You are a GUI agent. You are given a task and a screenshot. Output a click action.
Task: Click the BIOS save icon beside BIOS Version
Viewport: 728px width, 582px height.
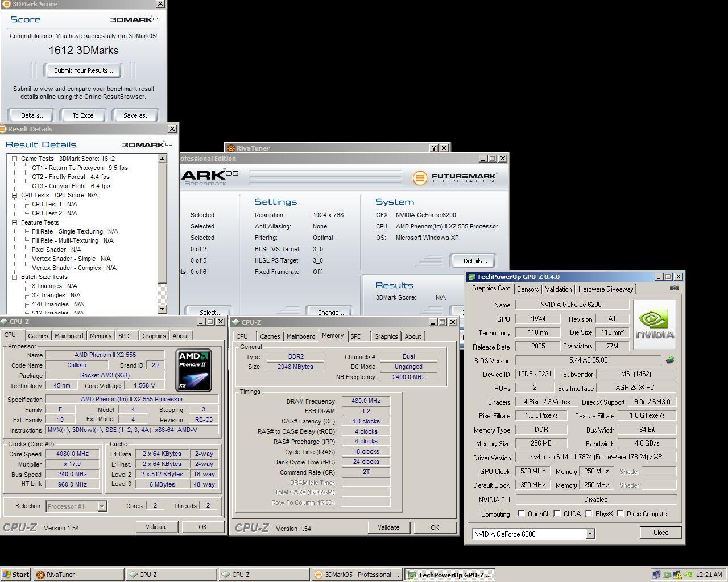tap(670, 360)
